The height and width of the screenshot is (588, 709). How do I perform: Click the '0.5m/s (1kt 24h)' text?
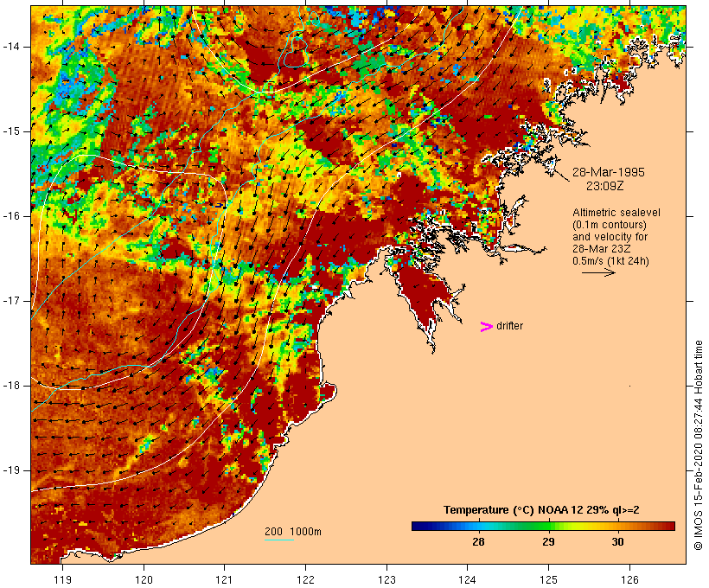610,261
